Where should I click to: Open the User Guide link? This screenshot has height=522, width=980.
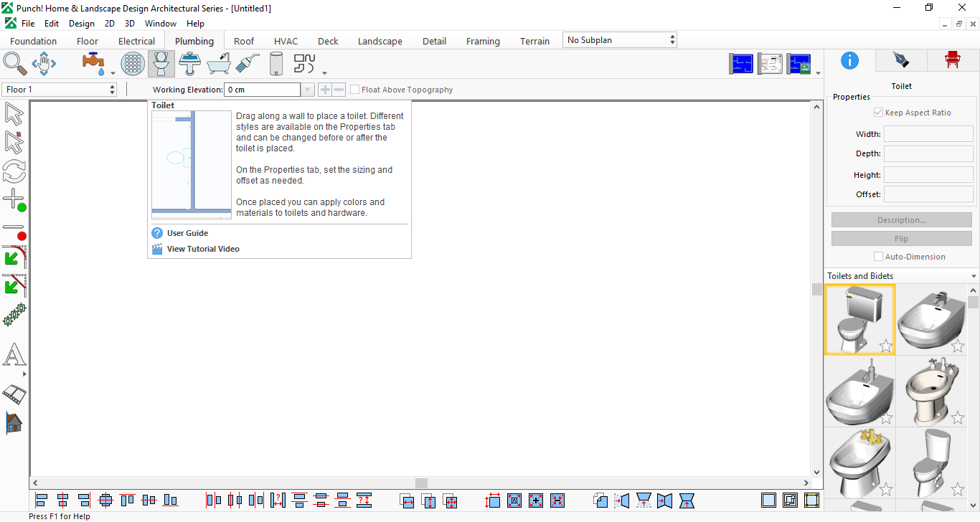tap(187, 233)
